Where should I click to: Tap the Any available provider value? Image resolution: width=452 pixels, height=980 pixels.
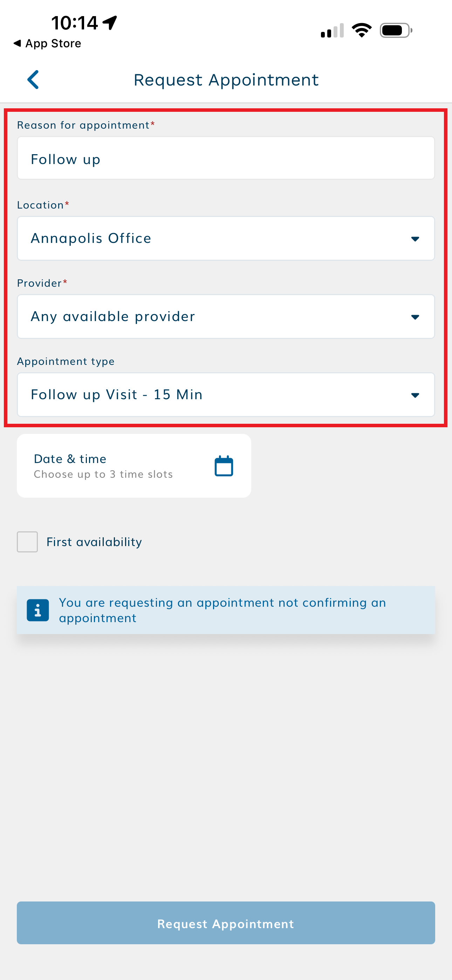112,317
